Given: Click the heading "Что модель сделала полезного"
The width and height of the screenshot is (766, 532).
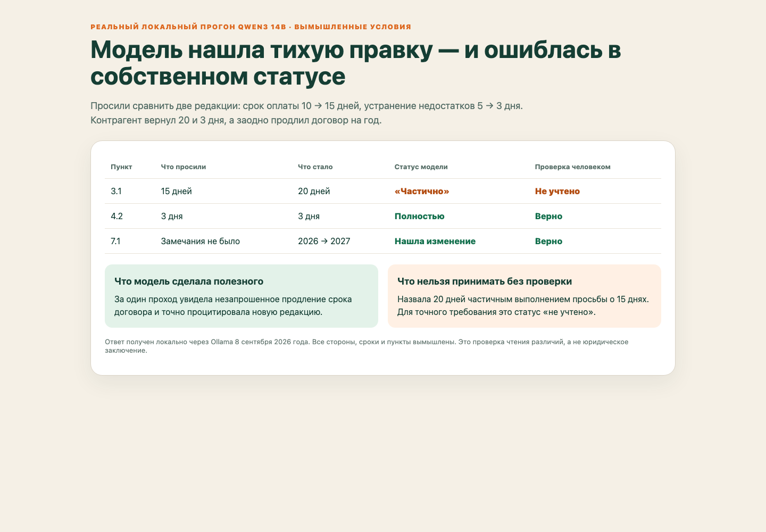Looking at the screenshot, I should click(189, 281).
